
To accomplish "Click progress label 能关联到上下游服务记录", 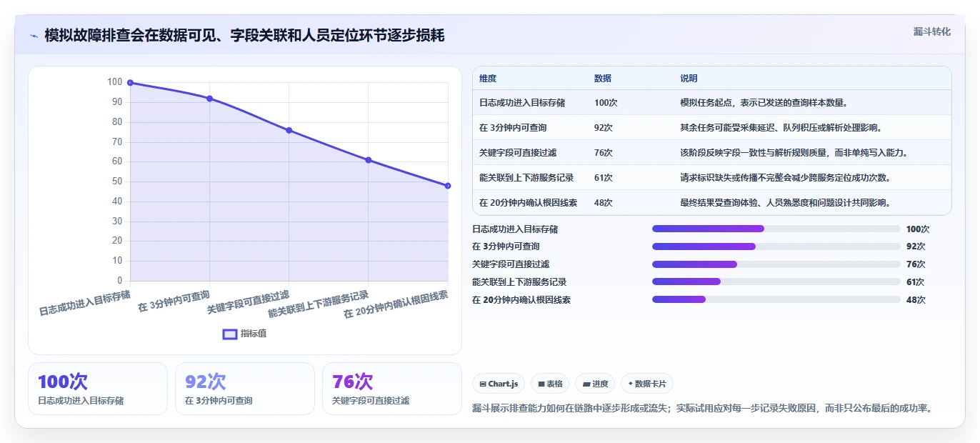I will 519,282.
